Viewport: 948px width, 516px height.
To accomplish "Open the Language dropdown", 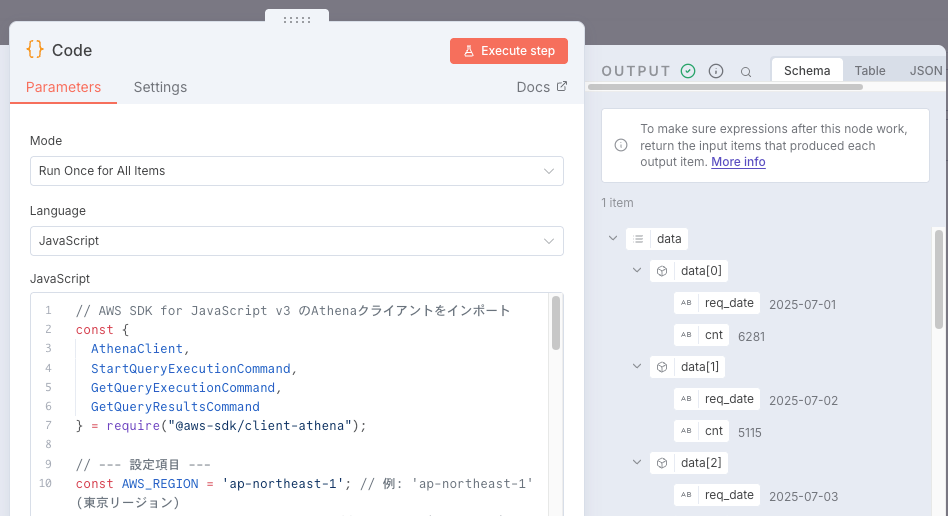I will (x=297, y=241).
